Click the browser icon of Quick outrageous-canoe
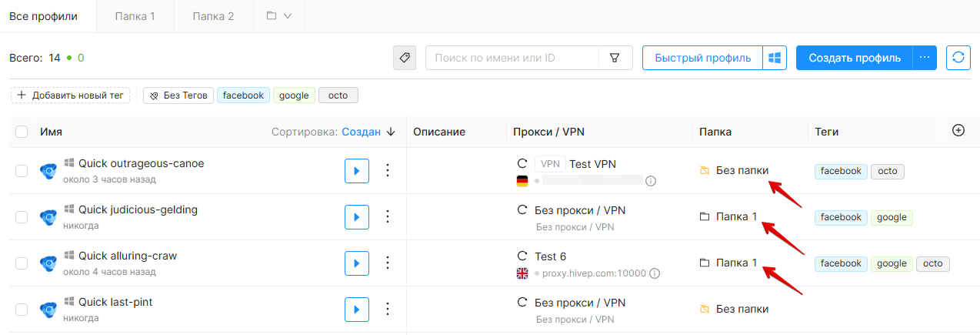980x335 pixels. pyautogui.click(x=48, y=171)
